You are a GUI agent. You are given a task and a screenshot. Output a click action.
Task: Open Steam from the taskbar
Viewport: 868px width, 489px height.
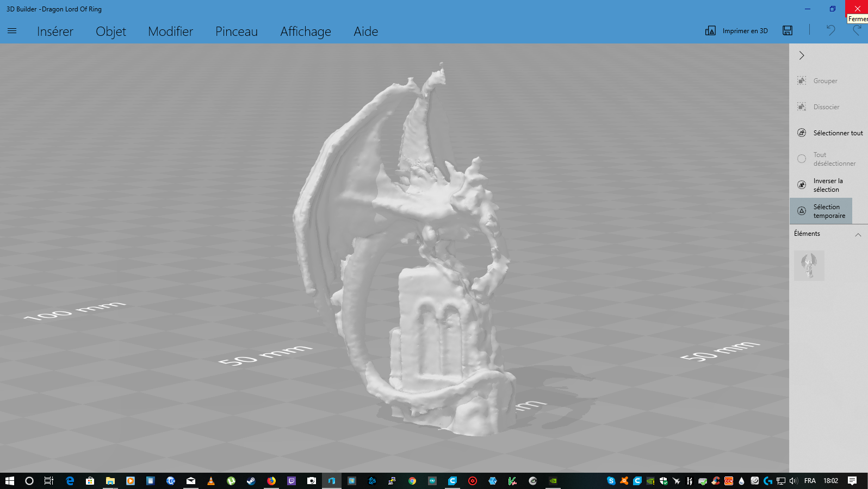tap(251, 481)
